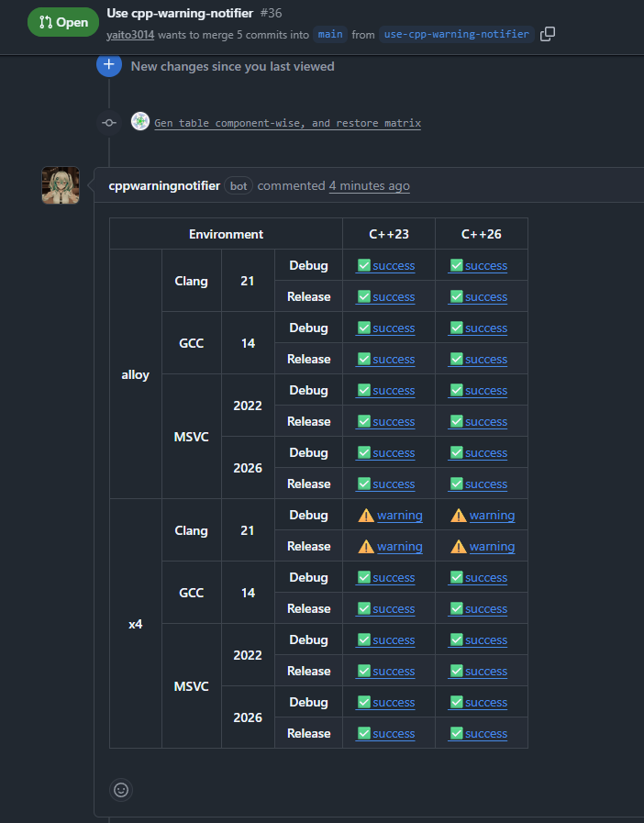Open alloy MSVC 2022 Release C++23 success
The image size is (644, 823).
386,421
